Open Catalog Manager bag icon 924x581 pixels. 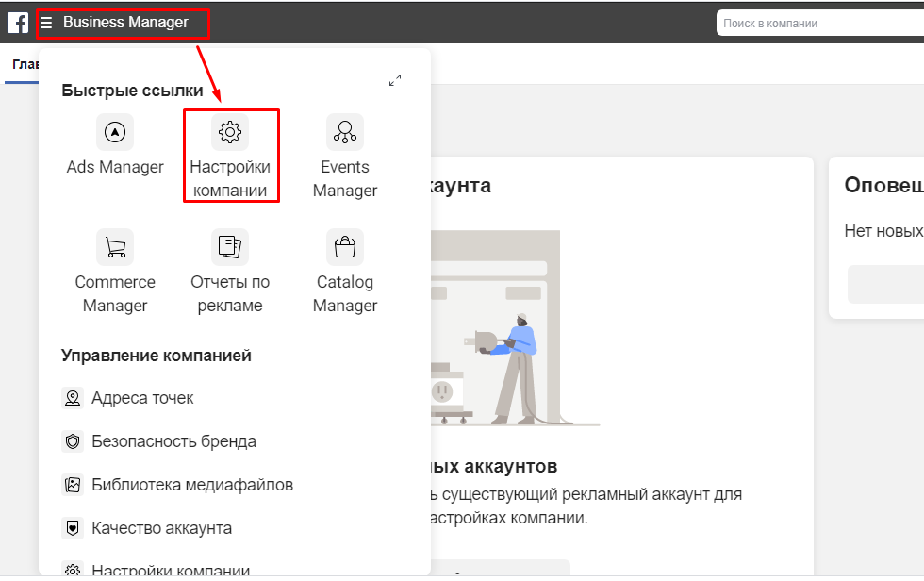click(345, 247)
